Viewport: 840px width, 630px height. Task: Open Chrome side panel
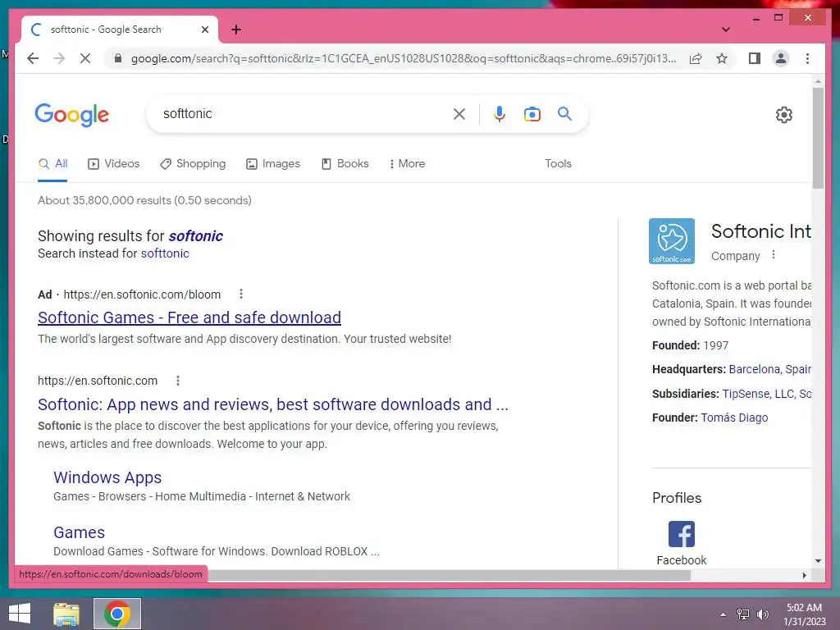click(755, 58)
